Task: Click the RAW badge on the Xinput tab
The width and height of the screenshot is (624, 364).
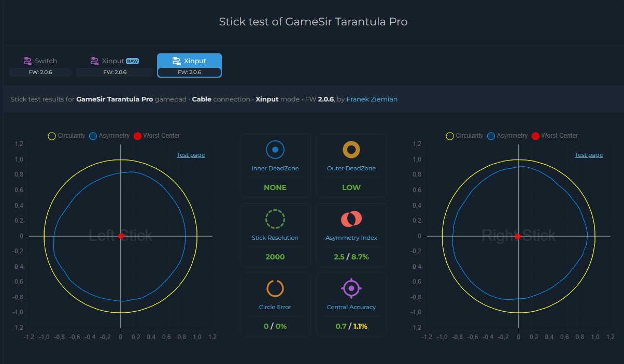Action: (133, 61)
